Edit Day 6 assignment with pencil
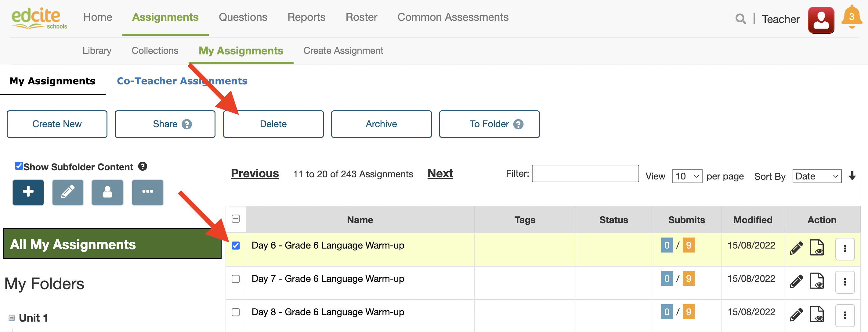This screenshot has width=868, height=332. coord(796,248)
